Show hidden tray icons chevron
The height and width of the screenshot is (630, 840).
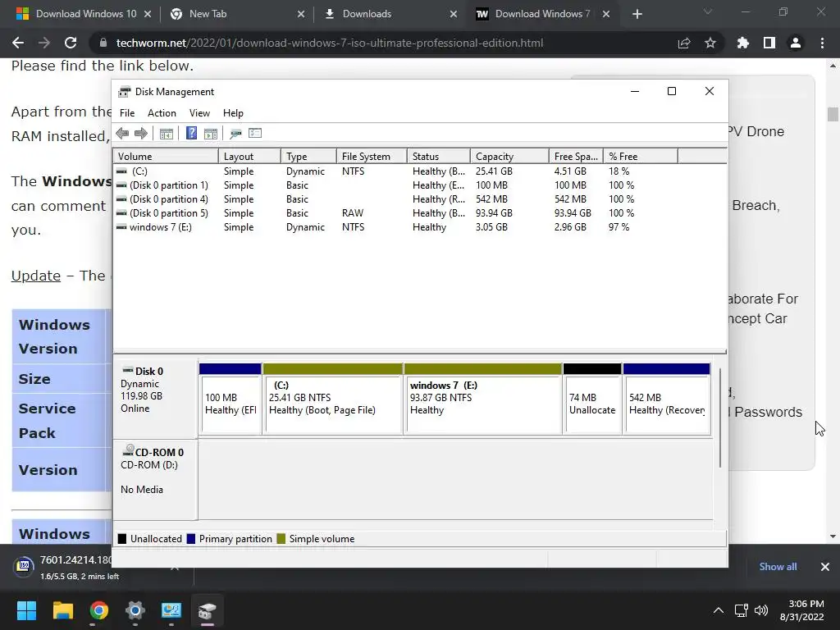tap(719, 610)
